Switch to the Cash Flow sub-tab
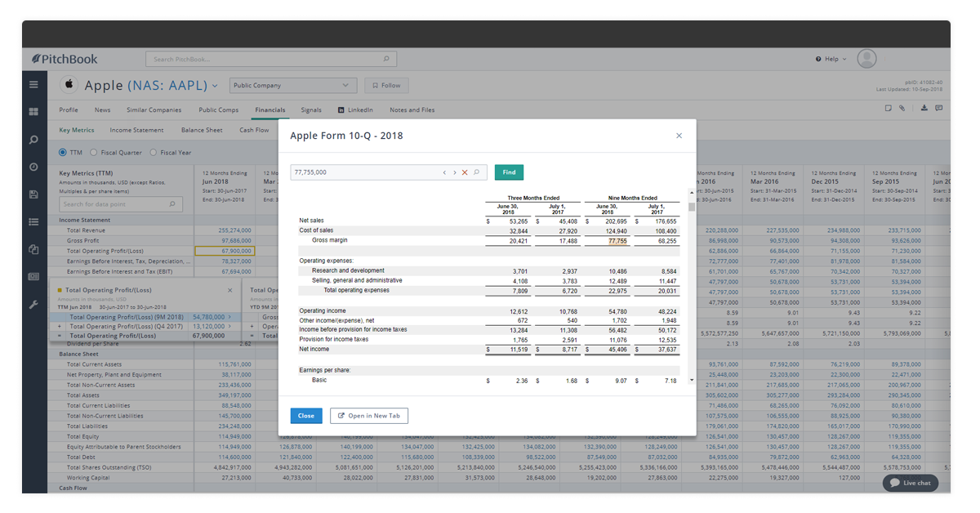Image resolution: width=980 pixels, height=513 pixels. pyautogui.click(x=254, y=130)
